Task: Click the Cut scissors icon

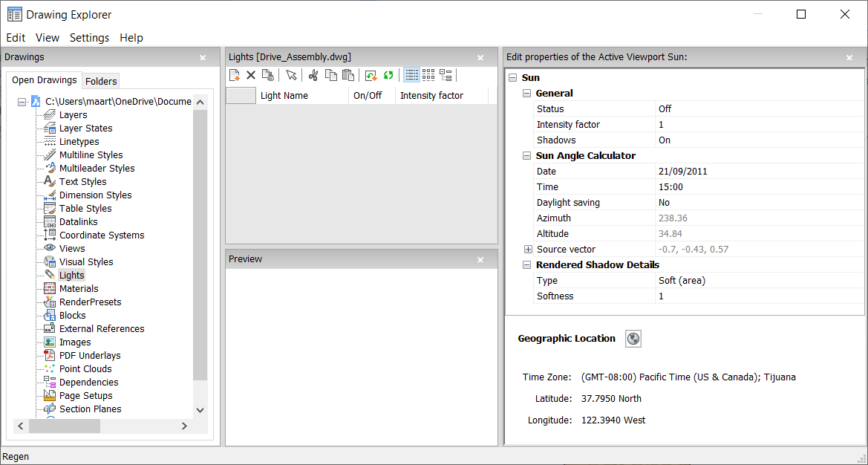Action: tap(313, 75)
